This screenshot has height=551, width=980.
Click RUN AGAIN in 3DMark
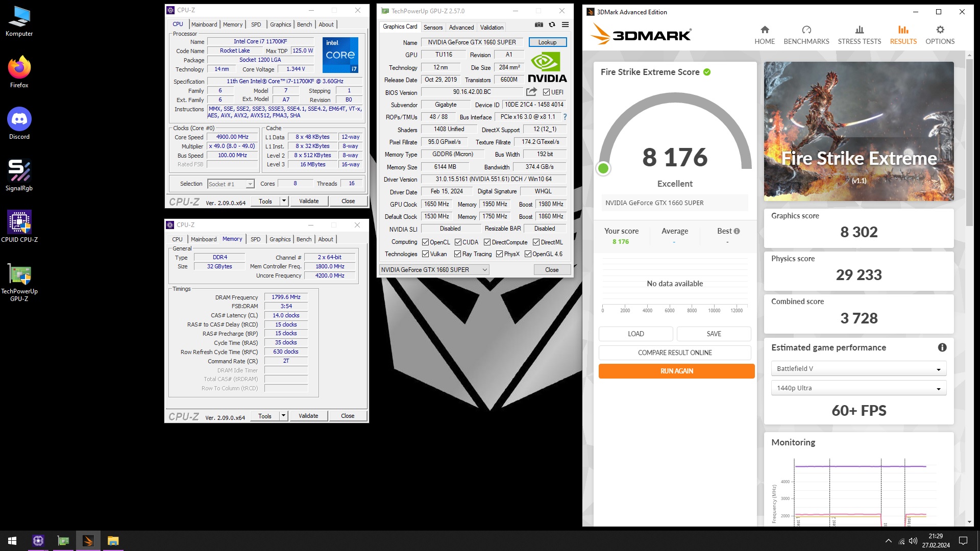tap(676, 371)
